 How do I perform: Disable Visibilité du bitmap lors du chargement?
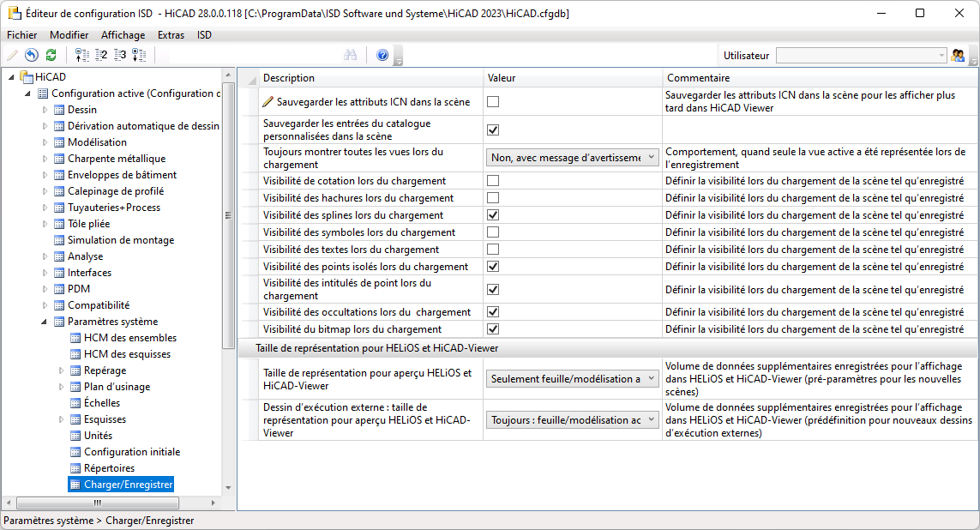click(493, 328)
